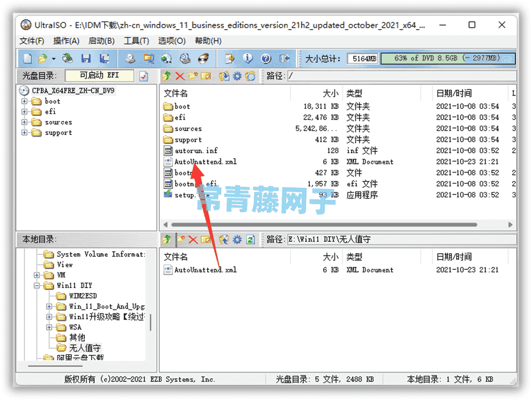The height and width of the screenshot is (400, 532).
Task: Select the System Volume Information folder
Action: [x=101, y=254]
